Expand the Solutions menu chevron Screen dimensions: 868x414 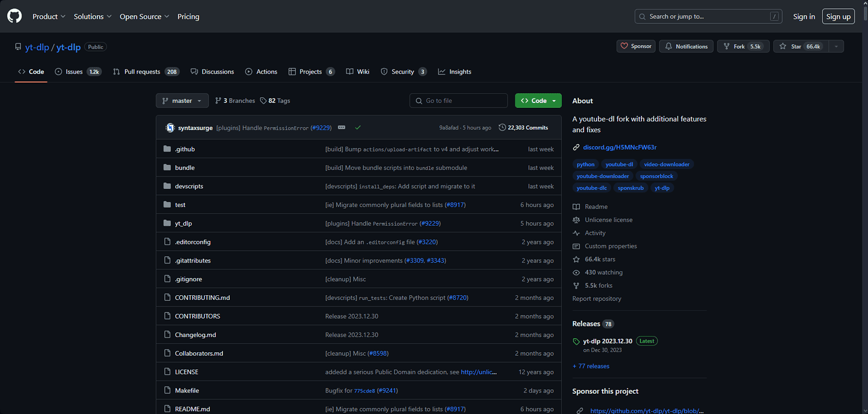(x=109, y=16)
